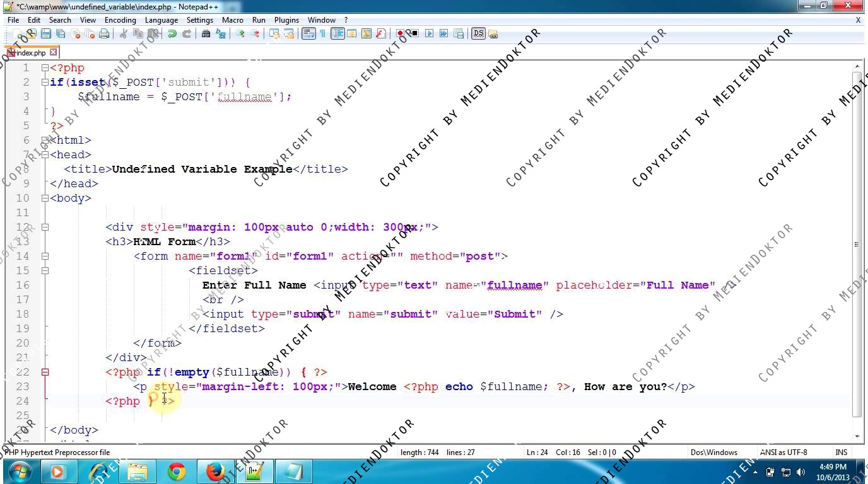Image resolution: width=868 pixels, height=484 pixels.
Task: Click the Redo toolbar icon
Action: [186, 33]
